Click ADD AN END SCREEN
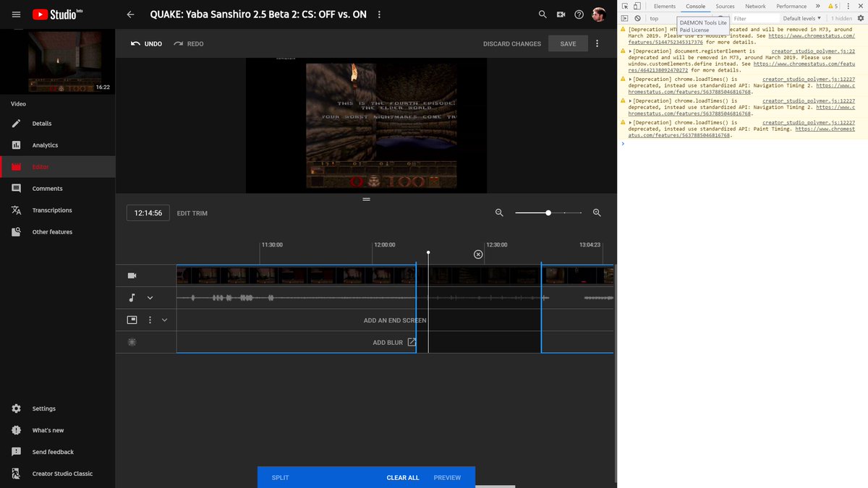 pyautogui.click(x=395, y=320)
